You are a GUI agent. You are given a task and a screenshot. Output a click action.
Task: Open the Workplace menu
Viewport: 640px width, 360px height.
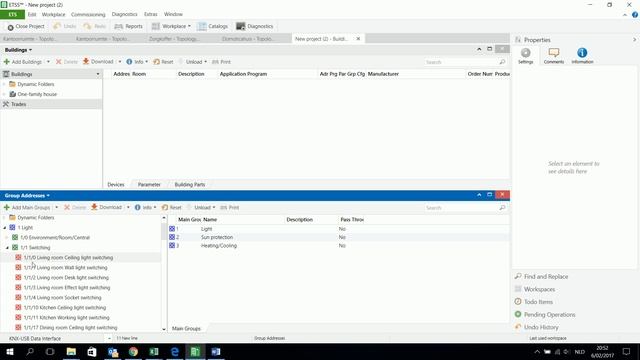pyautogui.click(x=53, y=14)
